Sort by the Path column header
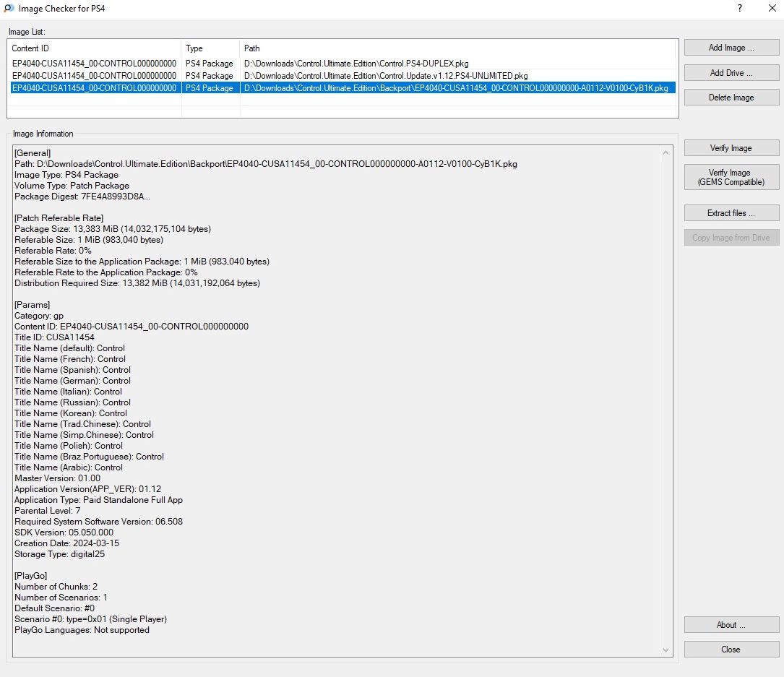 (458, 48)
